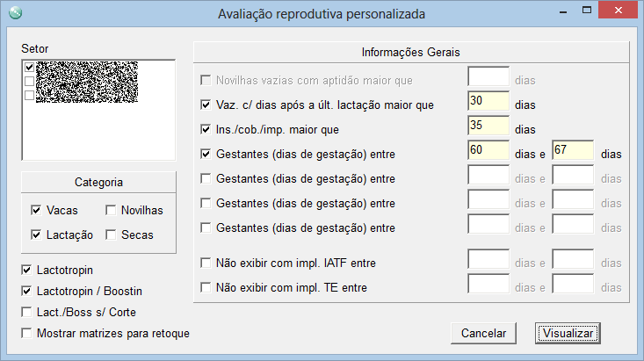Click end days field of second Gestantes row
The height and width of the screenshot is (361, 644).
click(573, 175)
